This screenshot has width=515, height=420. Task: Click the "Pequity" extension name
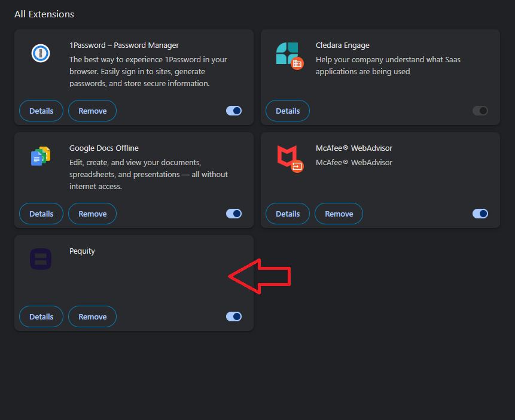tap(82, 251)
